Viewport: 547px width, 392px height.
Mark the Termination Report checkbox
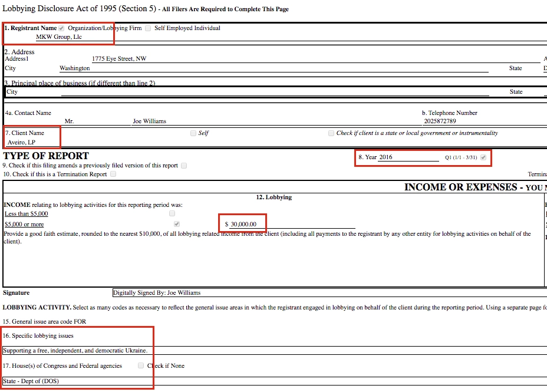113,174
